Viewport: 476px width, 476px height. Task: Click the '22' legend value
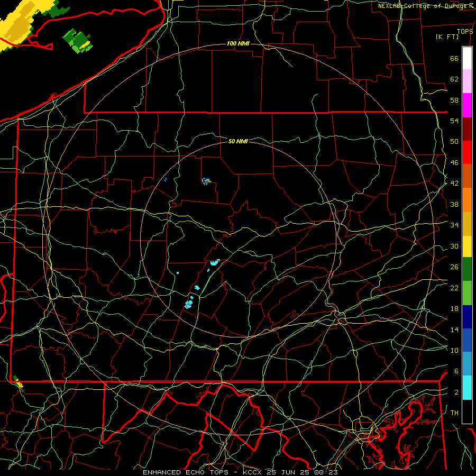[454, 288]
